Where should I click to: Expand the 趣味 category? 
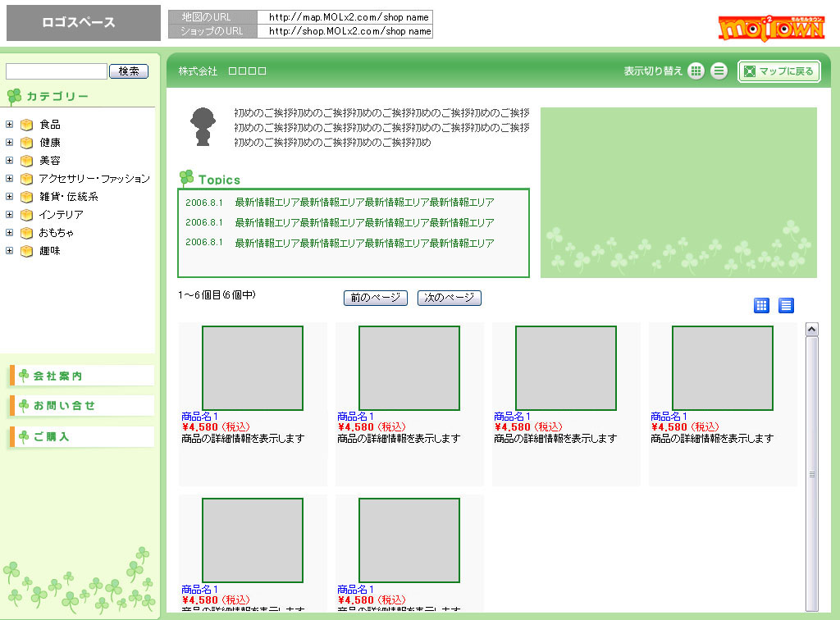tap(9, 251)
